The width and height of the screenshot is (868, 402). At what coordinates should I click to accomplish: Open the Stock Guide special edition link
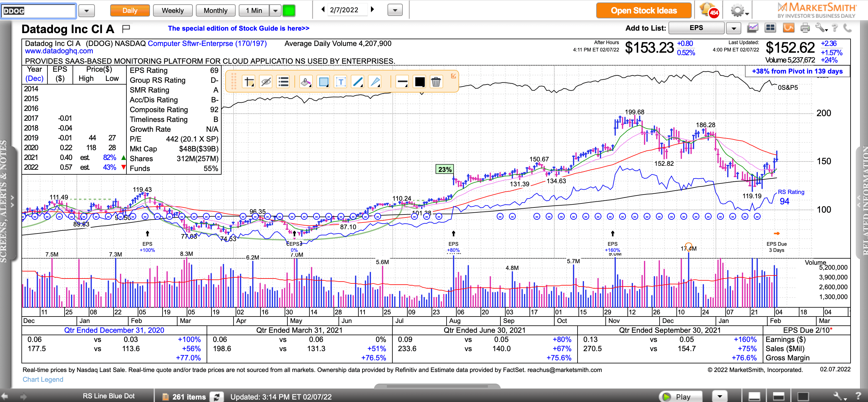pyautogui.click(x=238, y=28)
